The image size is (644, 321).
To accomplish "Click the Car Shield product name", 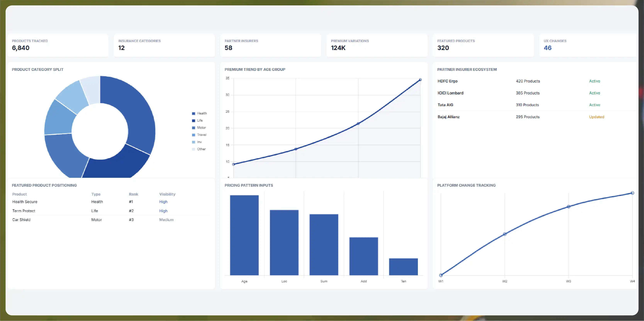I will tap(21, 220).
